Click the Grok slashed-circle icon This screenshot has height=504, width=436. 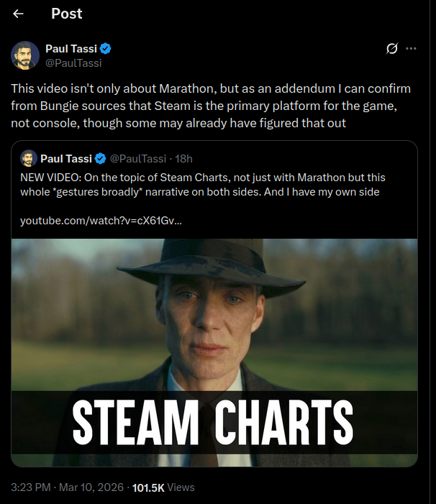pos(392,49)
